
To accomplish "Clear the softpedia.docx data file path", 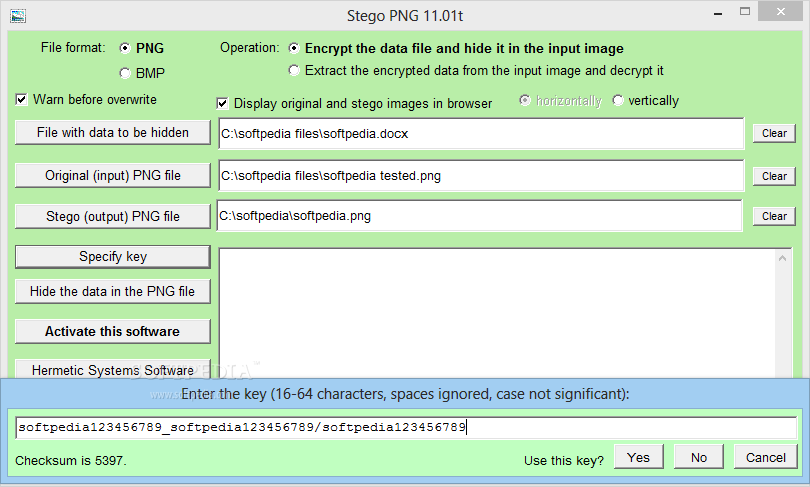I will 774,133.
